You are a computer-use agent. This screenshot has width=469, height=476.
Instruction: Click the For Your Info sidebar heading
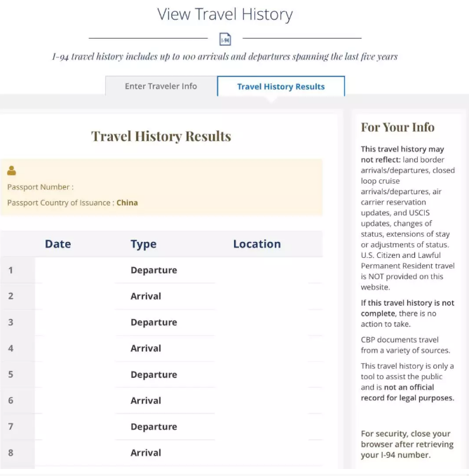(397, 127)
